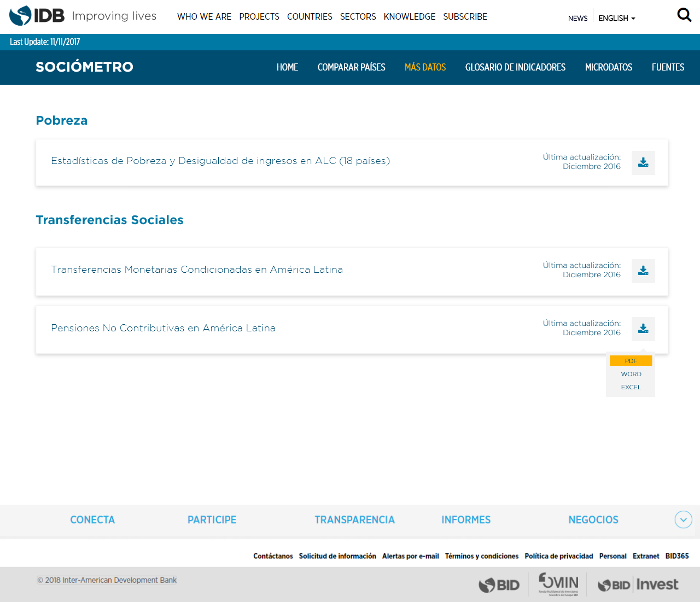
Task: Expand the INFORMES footer section
Action: [466, 519]
